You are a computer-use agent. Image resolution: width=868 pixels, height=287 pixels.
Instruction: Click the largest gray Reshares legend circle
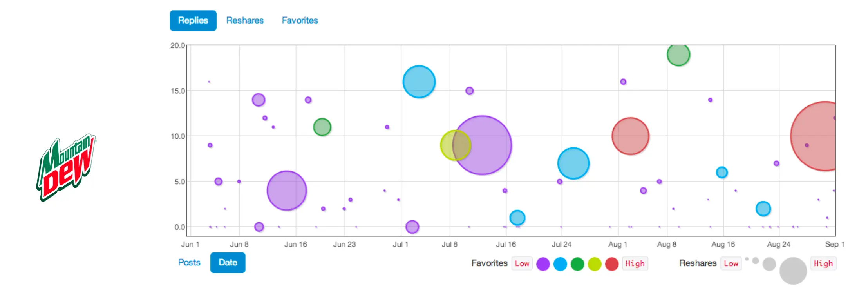793,271
